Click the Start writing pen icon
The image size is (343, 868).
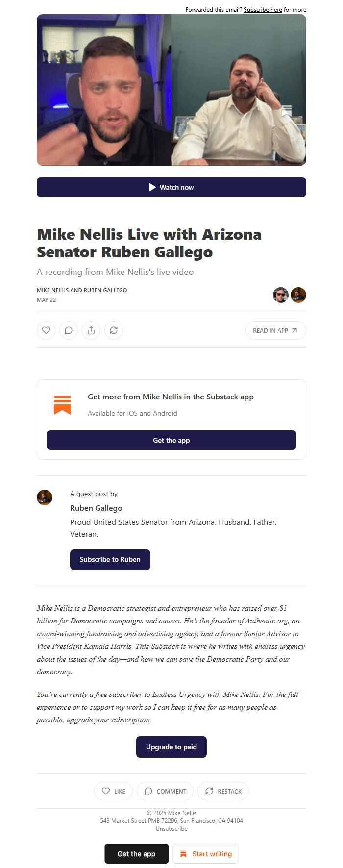click(183, 854)
